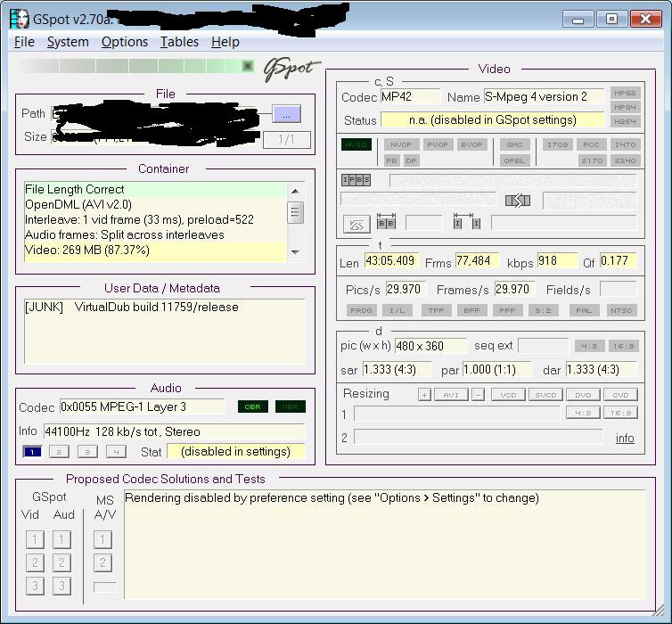Toggle 4:3 indicator next to seq ext
Screen dimensions: 672x624
(x=590, y=346)
